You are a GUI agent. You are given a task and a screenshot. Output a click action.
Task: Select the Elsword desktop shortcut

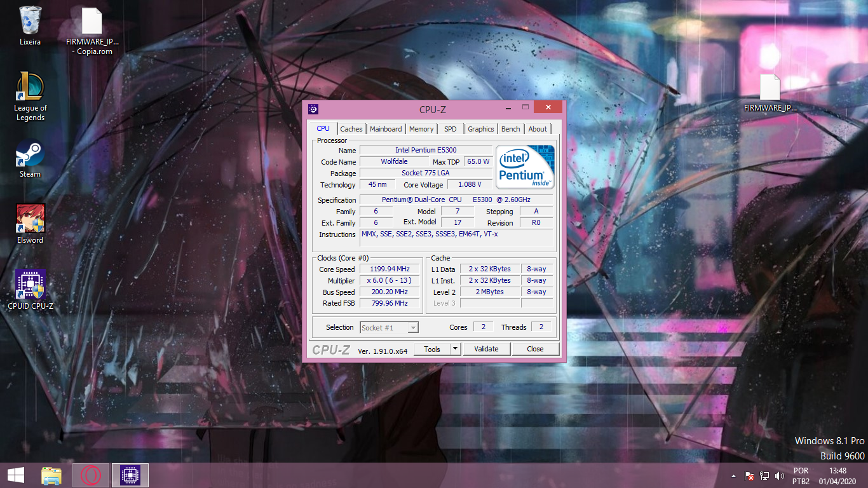30,224
